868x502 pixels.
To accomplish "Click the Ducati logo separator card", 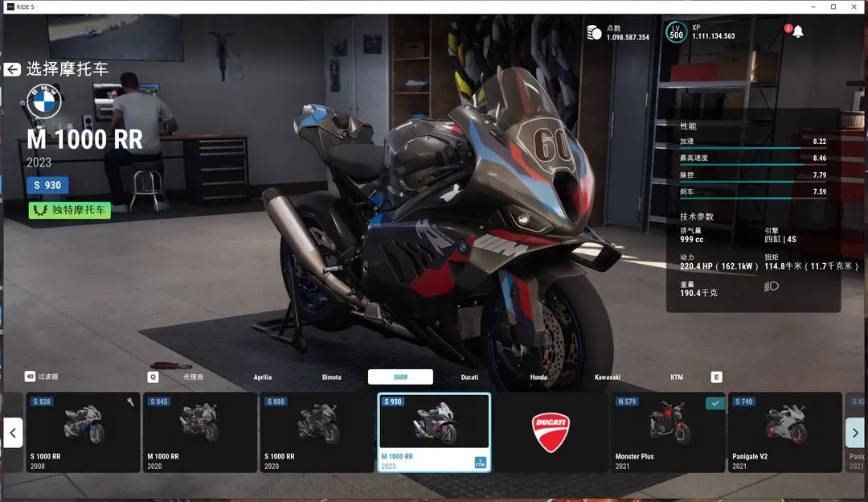I will click(x=551, y=432).
